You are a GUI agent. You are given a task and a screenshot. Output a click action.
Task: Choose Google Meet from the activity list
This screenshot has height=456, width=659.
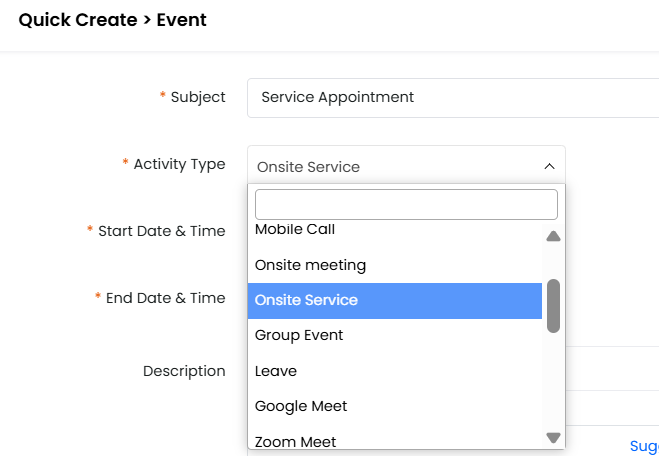click(301, 406)
